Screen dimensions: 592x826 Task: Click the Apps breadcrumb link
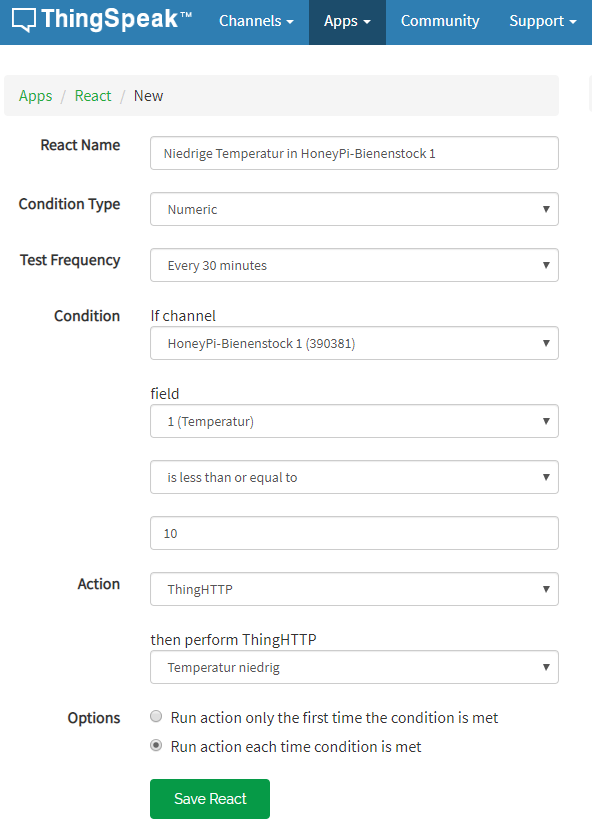[x=35, y=96]
